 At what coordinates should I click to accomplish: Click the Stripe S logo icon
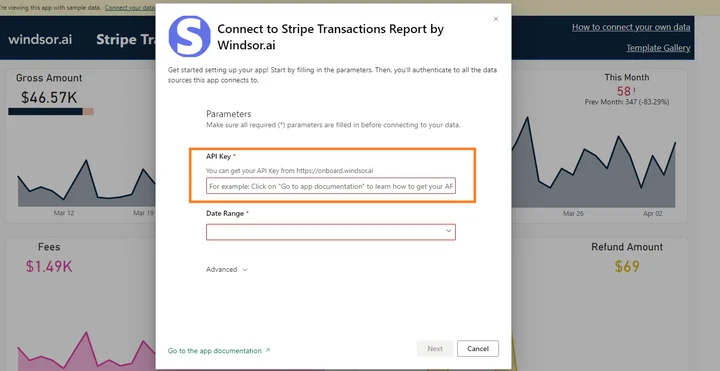tap(190, 36)
